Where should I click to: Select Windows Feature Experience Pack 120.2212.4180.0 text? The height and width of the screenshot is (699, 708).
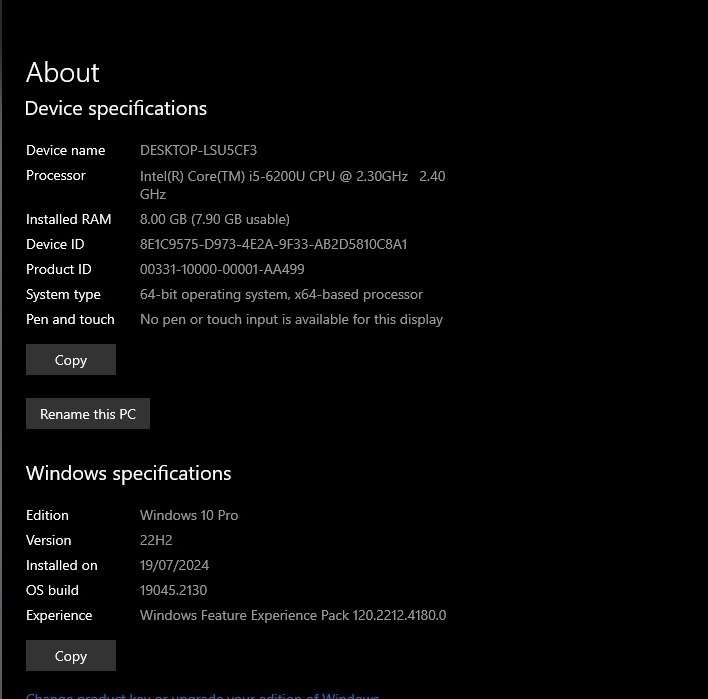tap(293, 615)
